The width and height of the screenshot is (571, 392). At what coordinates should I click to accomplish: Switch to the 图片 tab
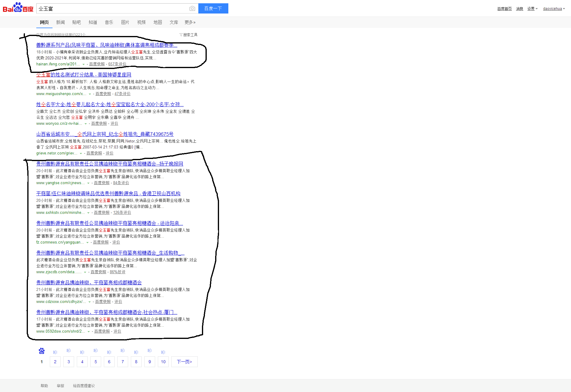[125, 22]
